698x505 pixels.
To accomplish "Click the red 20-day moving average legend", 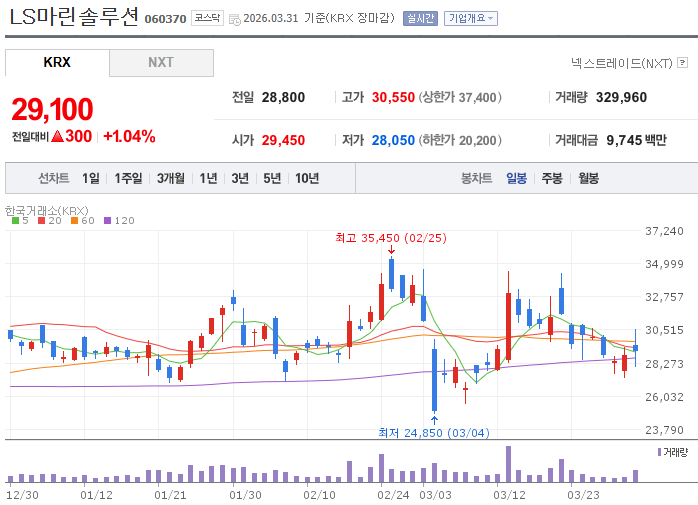I will pyautogui.click(x=50, y=220).
